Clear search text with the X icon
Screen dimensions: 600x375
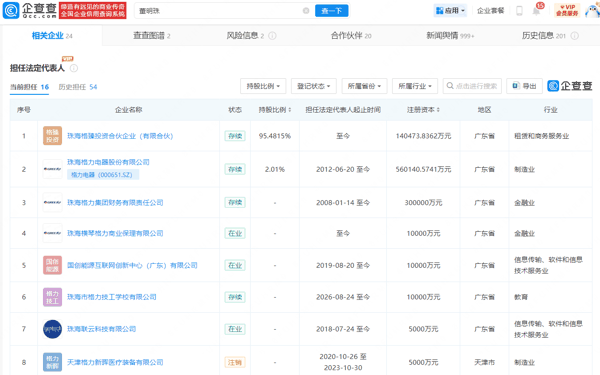click(306, 11)
